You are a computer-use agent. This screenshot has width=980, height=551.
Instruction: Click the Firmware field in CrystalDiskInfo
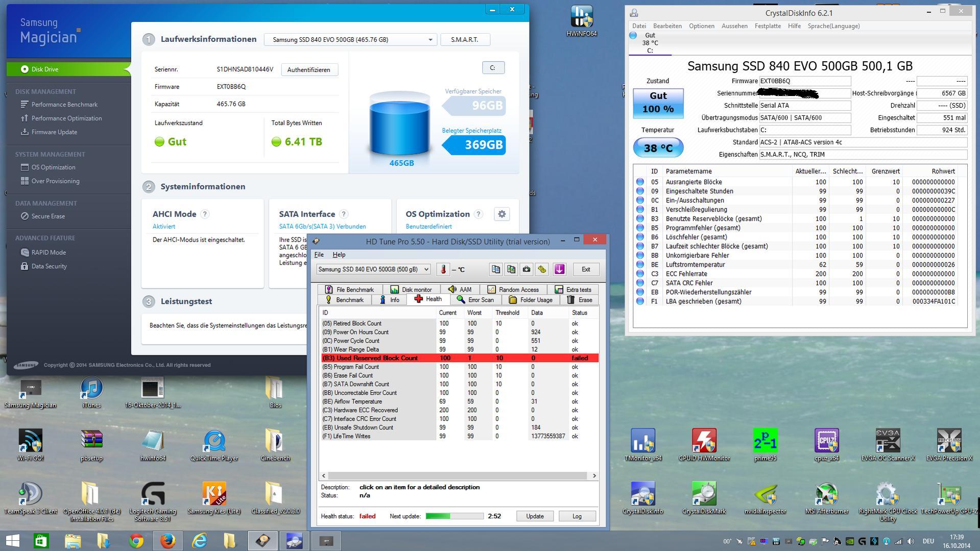805,81
